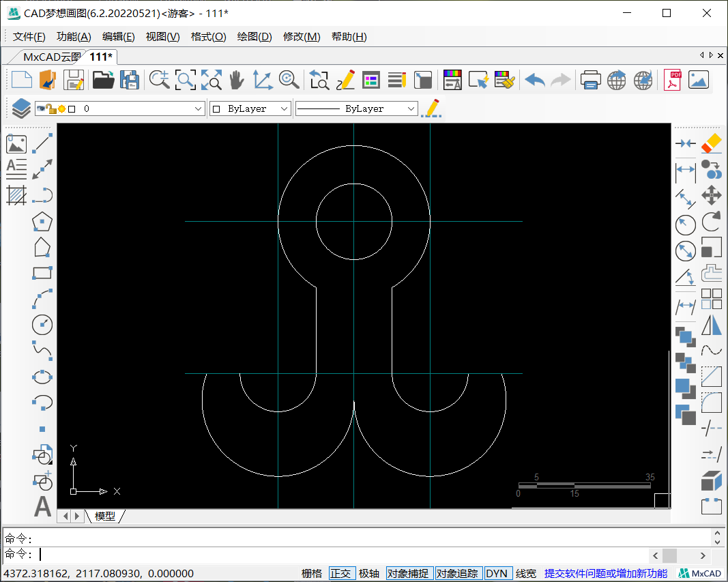Screen dimensions: 728x582
Task: Click the Save file floppy icon
Action: (x=74, y=80)
